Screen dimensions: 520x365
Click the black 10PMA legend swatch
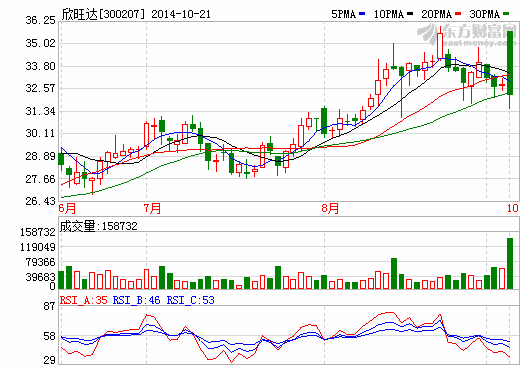[410, 14]
